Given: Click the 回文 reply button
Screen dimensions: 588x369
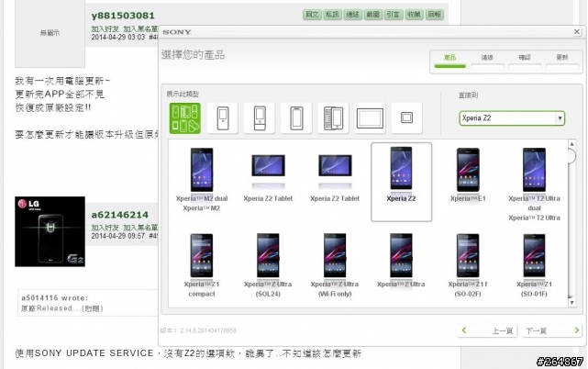Looking at the screenshot, I should [x=312, y=15].
